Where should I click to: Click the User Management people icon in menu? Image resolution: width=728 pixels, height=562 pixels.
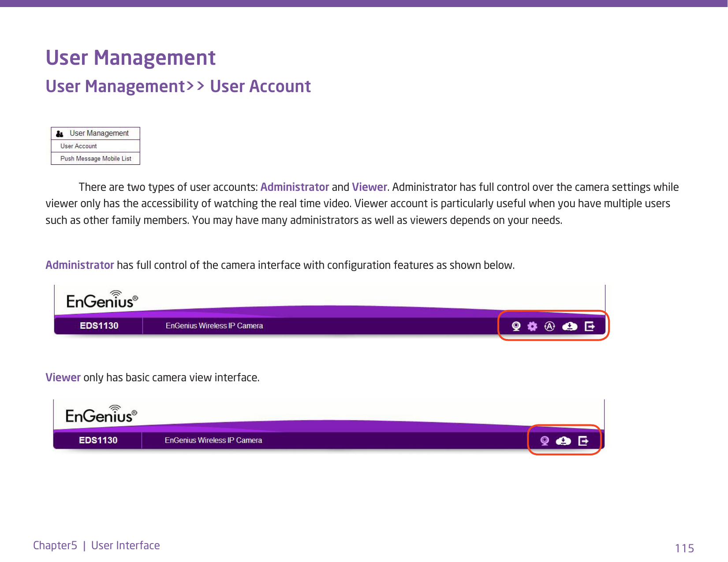click(60, 134)
